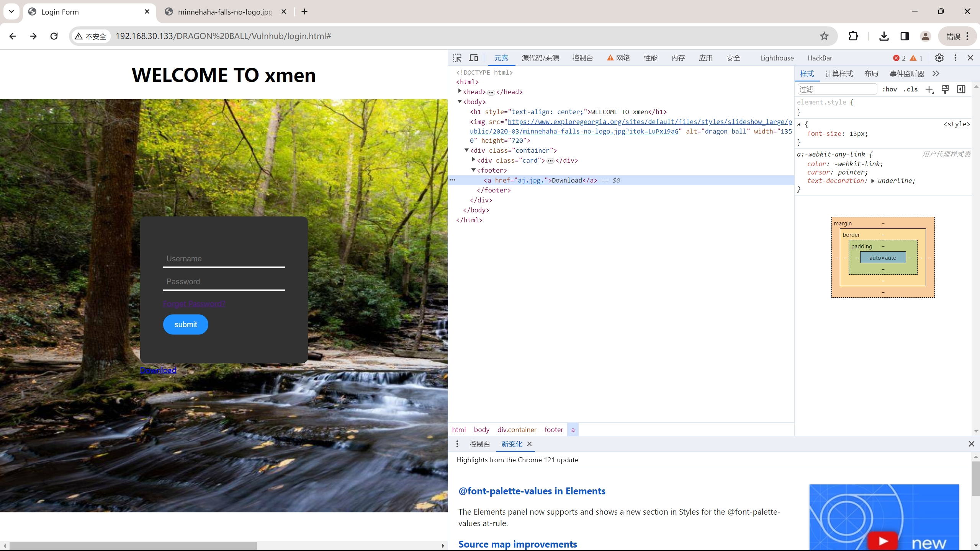Reload the login page
The image size is (980, 551).
54,36
